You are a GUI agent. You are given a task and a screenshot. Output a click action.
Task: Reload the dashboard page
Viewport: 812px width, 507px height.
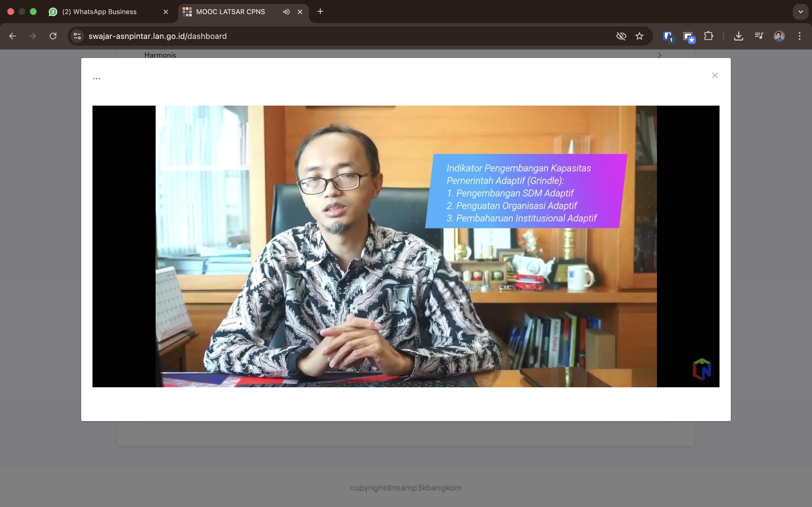pos(53,36)
